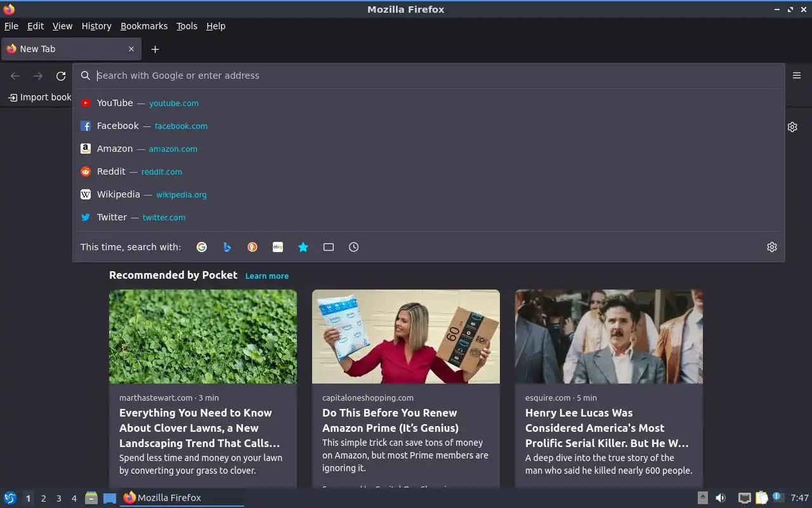Open the Henry Lee Lucas article image

(609, 337)
